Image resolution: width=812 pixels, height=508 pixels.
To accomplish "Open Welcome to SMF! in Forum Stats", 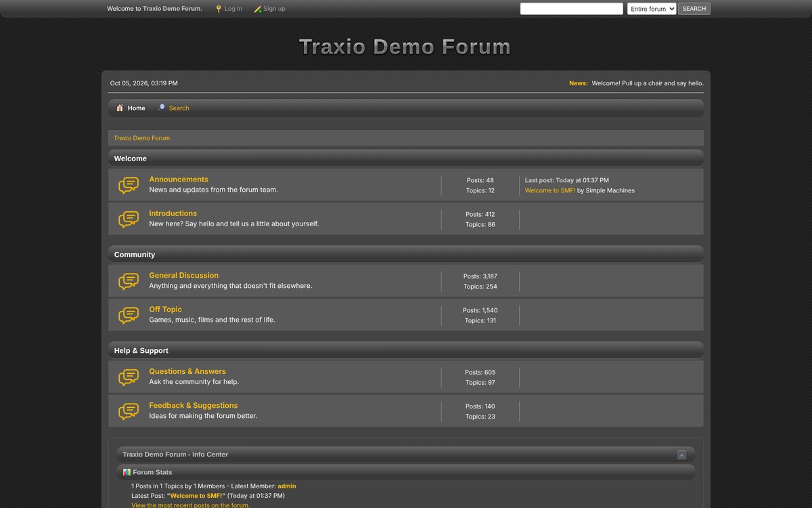I will 196,496.
